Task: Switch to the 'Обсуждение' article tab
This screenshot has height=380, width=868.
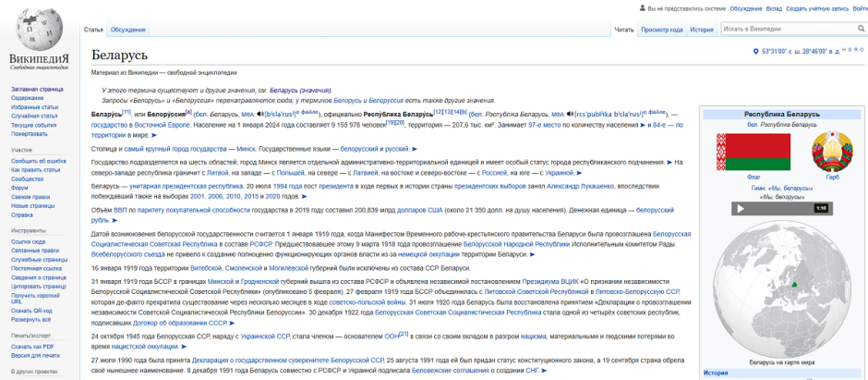Action: [128, 30]
